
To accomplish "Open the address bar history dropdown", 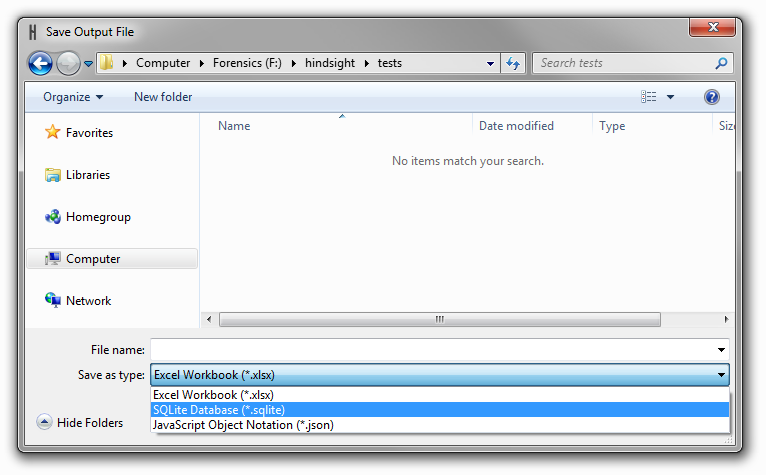I will tap(490, 64).
